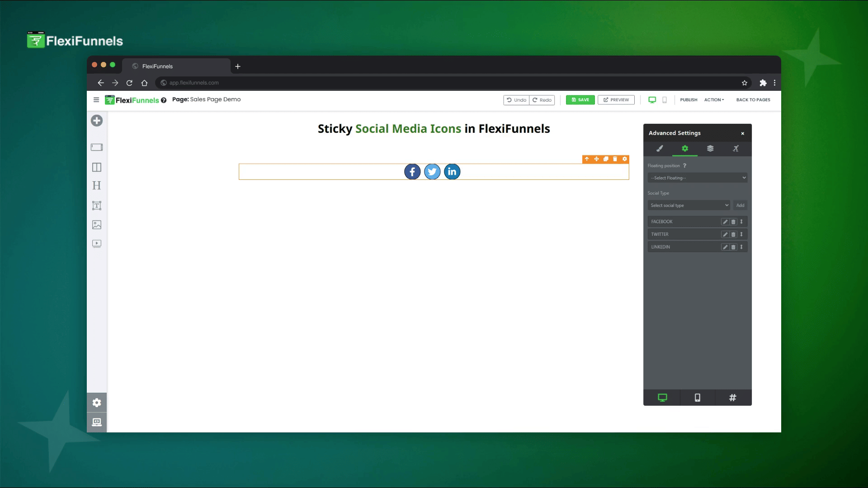Image resolution: width=868 pixels, height=488 pixels.
Task: Click the heading element tool
Action: click(97, 186)
